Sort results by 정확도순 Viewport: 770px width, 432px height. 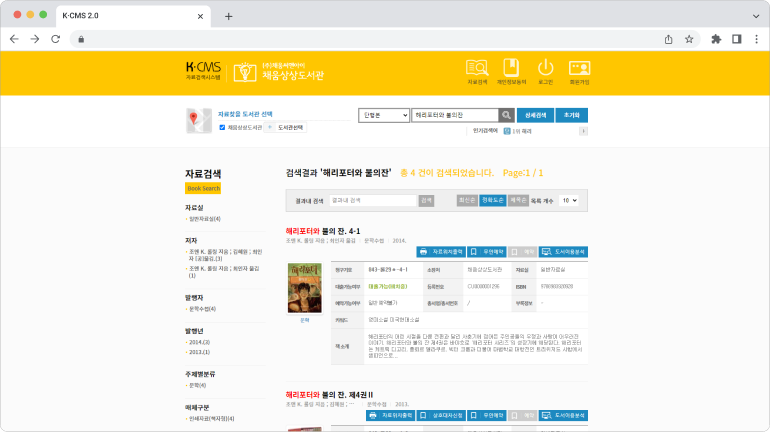[492, 200]
